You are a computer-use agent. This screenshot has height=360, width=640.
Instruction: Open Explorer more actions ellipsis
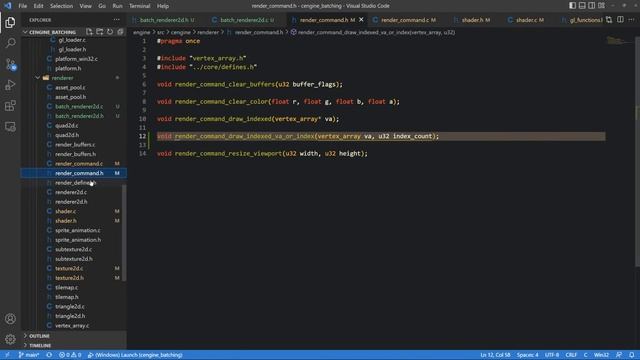pos(117,20)
